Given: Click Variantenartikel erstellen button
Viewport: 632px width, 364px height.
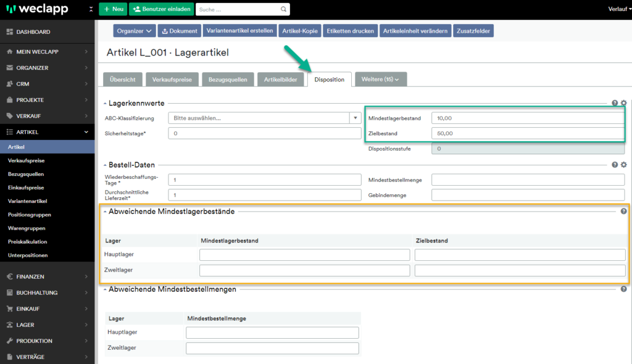Looking at the screenshot, I should 239,31.
